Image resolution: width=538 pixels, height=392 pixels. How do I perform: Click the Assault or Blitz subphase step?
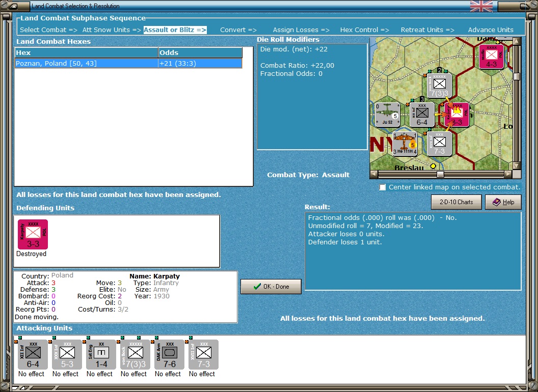point(175,30)
